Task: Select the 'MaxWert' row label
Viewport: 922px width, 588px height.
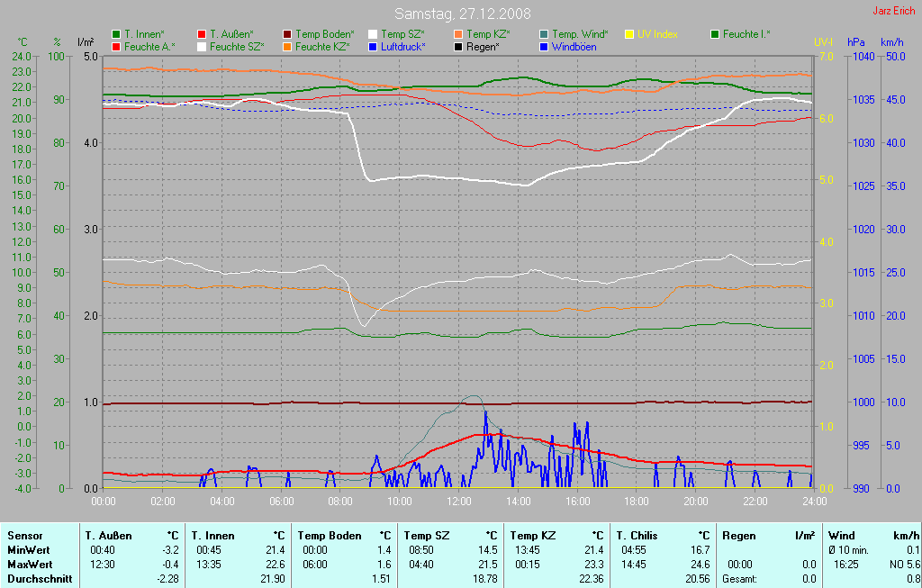Action: 30,565
